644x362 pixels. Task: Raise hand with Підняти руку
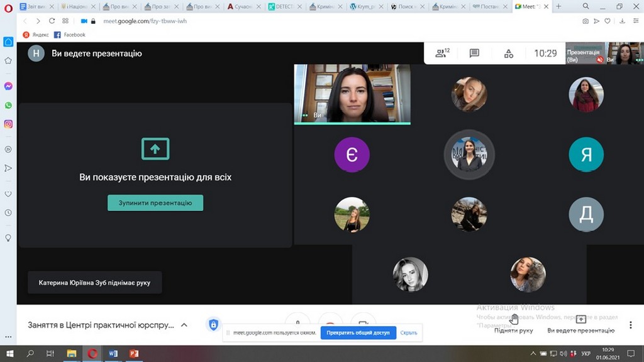pos(514,324)
